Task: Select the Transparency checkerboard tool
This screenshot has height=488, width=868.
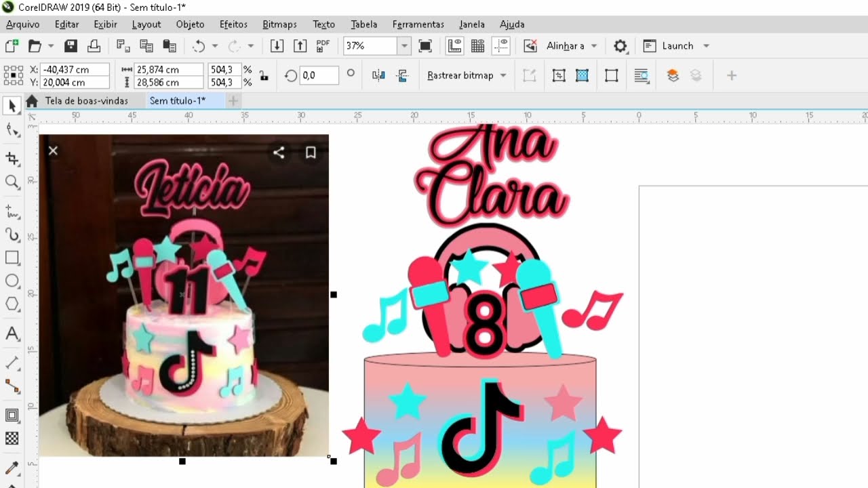Action: [12, 439]
